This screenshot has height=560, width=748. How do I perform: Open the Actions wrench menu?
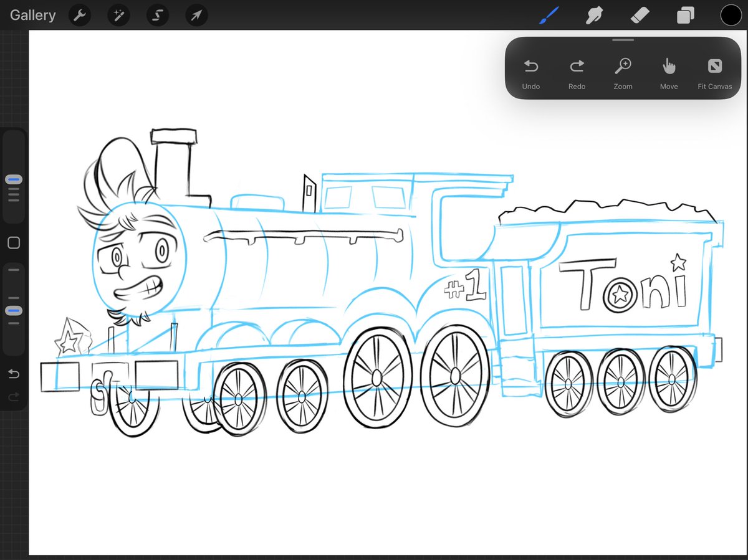(79, 16)
